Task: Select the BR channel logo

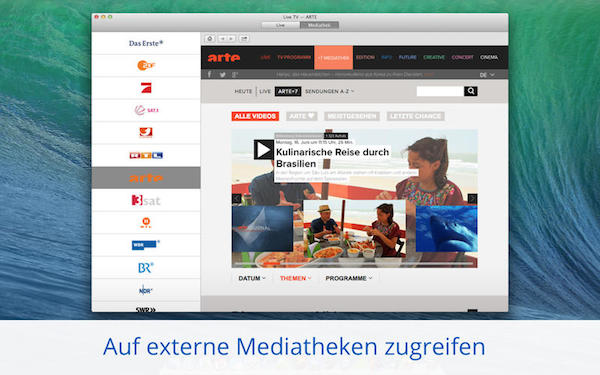Action: (x=146, y=267)
